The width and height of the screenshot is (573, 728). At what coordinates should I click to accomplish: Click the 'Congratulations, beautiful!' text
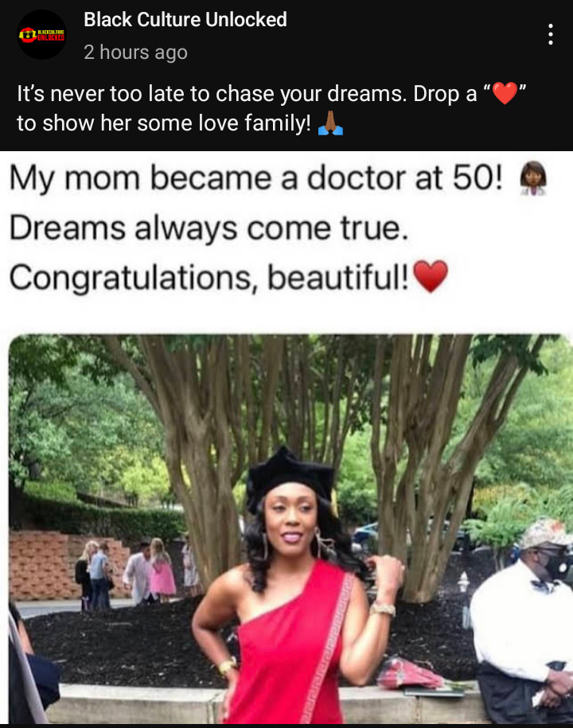pos(209,278)
